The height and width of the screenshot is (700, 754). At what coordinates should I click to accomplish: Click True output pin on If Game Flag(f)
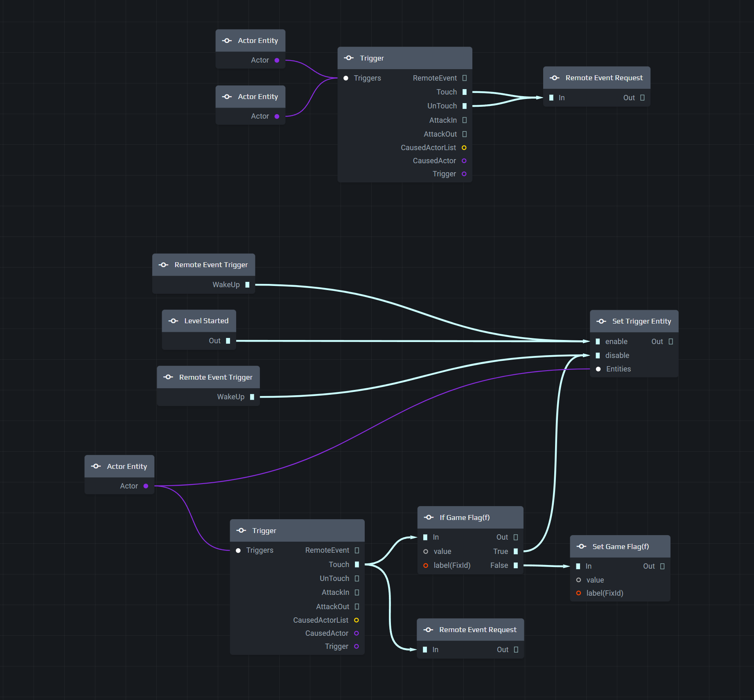click(x=516, y=551)
